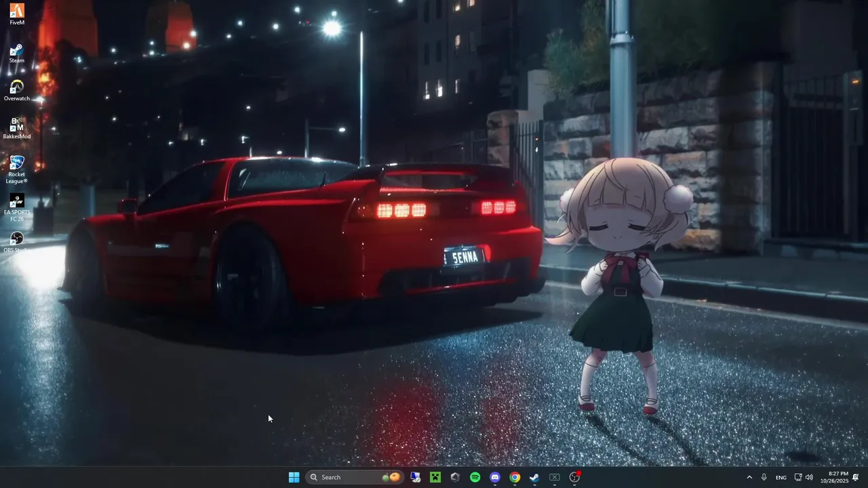The image size is (868, 488).
Task: Open the Xbox Game Bar taskbar icon
Action: coord(554,477)
